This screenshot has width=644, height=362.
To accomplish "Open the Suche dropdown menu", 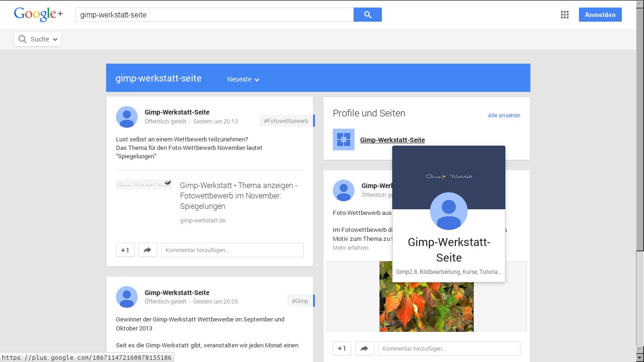I will 38,39.
